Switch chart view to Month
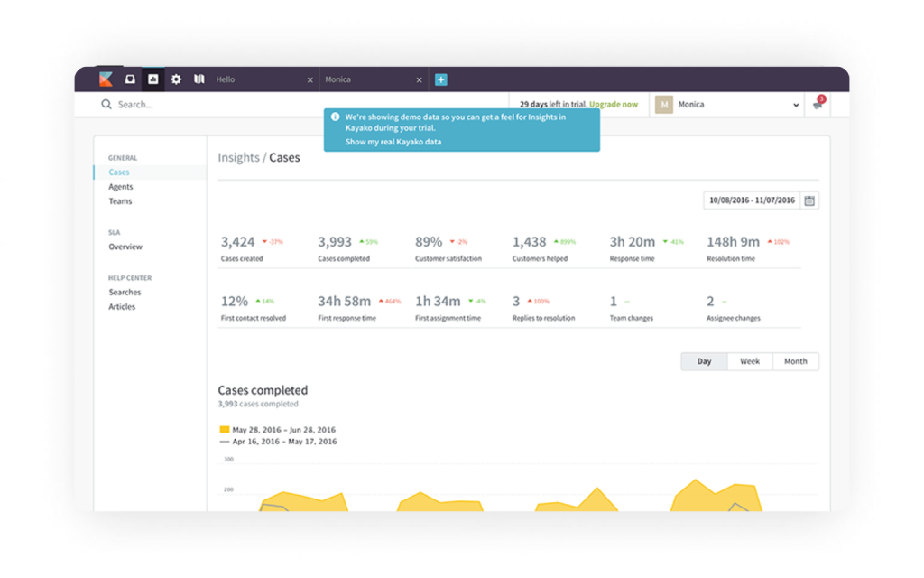Viewport: 924px width, 578px height. point(795,361)
